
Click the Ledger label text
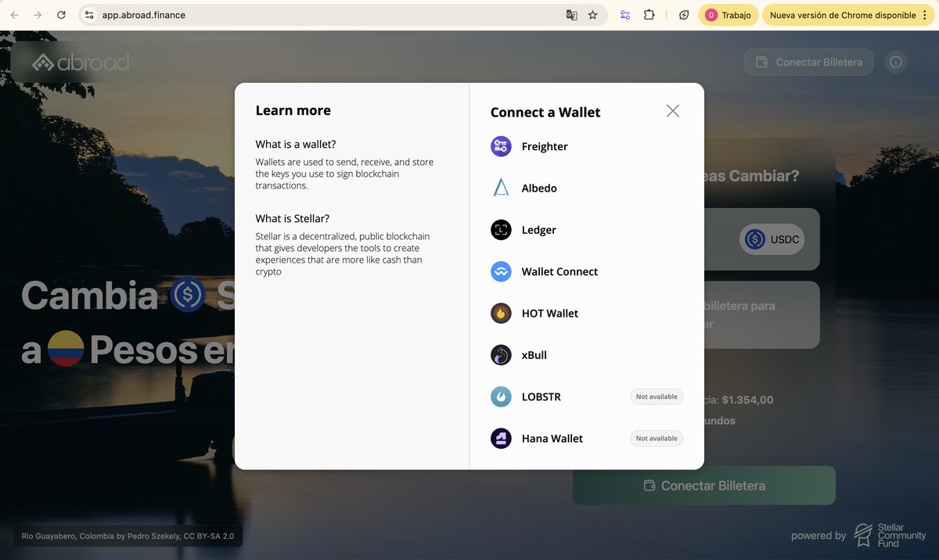[539, 230]
